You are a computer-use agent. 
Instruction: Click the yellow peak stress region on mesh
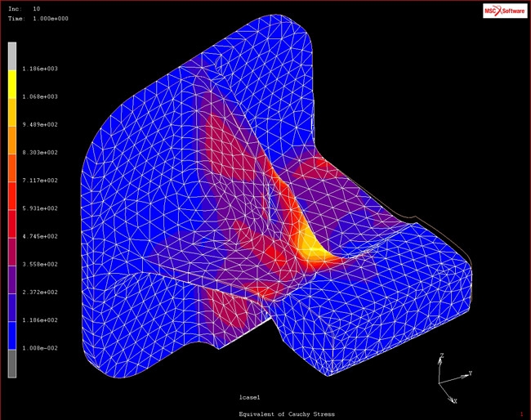pos(311,248)
